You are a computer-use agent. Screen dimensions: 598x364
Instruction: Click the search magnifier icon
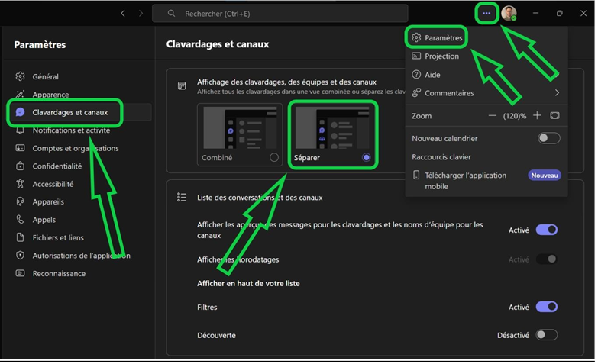coord(172,13)
